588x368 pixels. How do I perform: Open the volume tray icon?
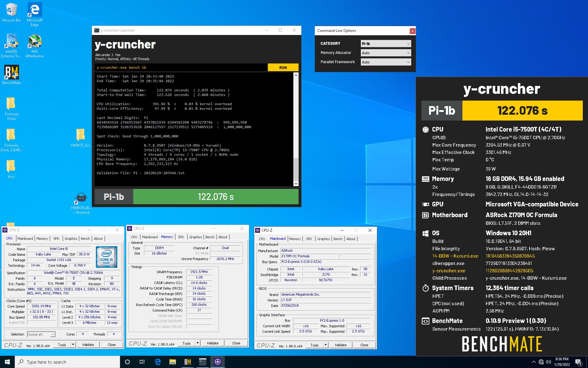[548, 362]
